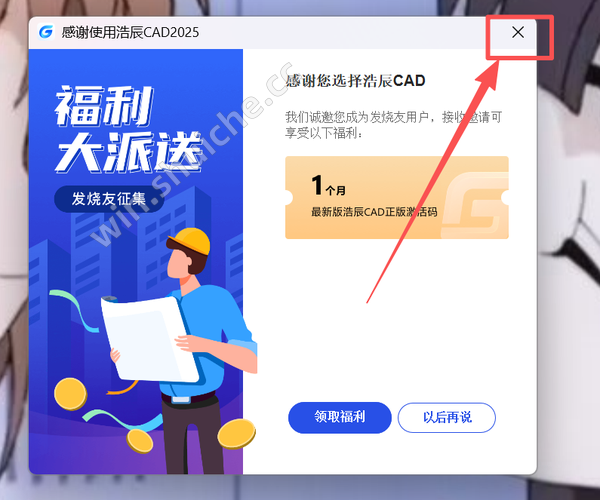Click the 福利大派送 banner headline
This screenshot has height=500, width=600.
click(128, 129)
